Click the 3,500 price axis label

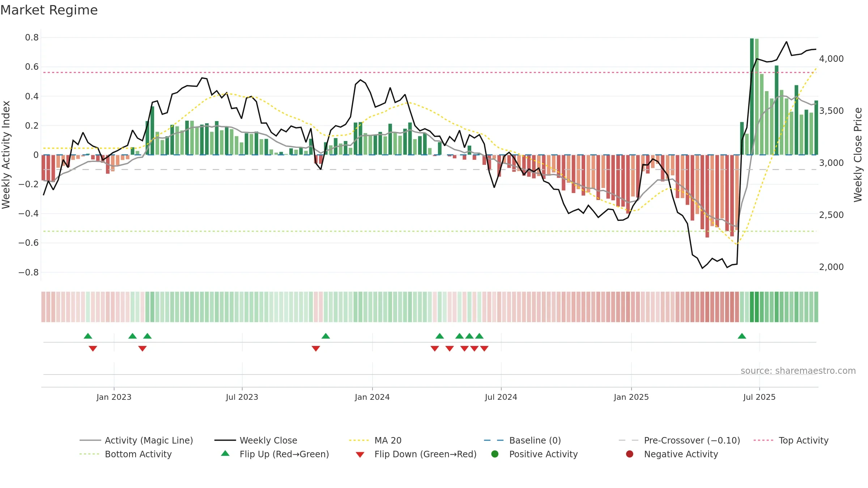tap(831, 111)
